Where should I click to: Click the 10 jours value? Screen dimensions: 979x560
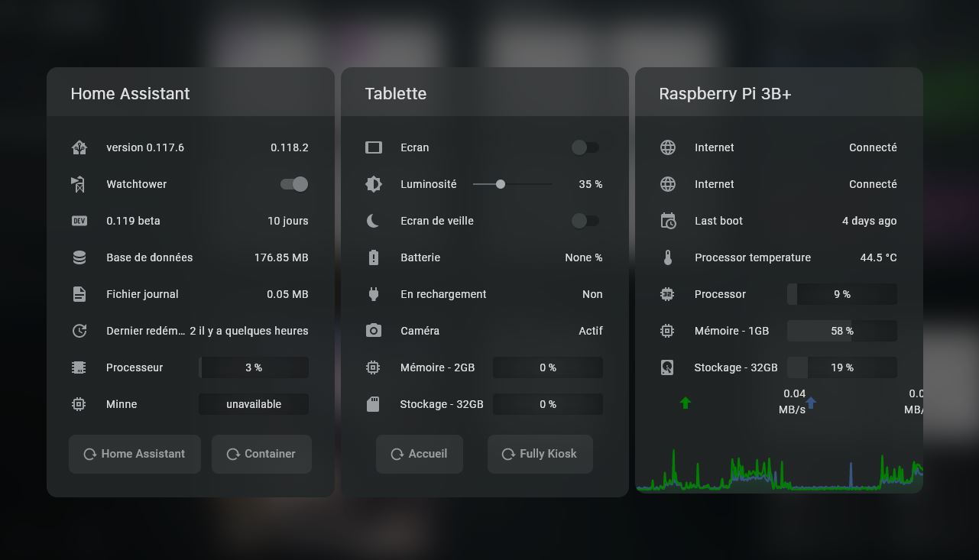[288, 221]
